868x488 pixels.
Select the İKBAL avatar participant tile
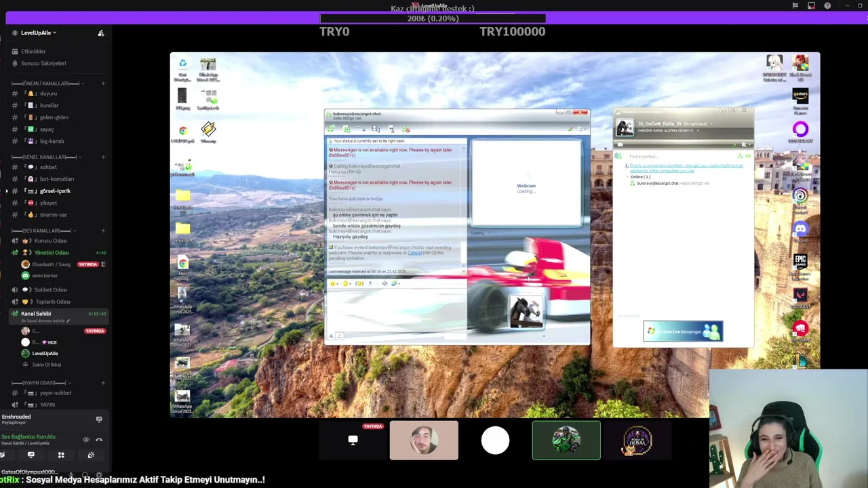pos(637,441)
